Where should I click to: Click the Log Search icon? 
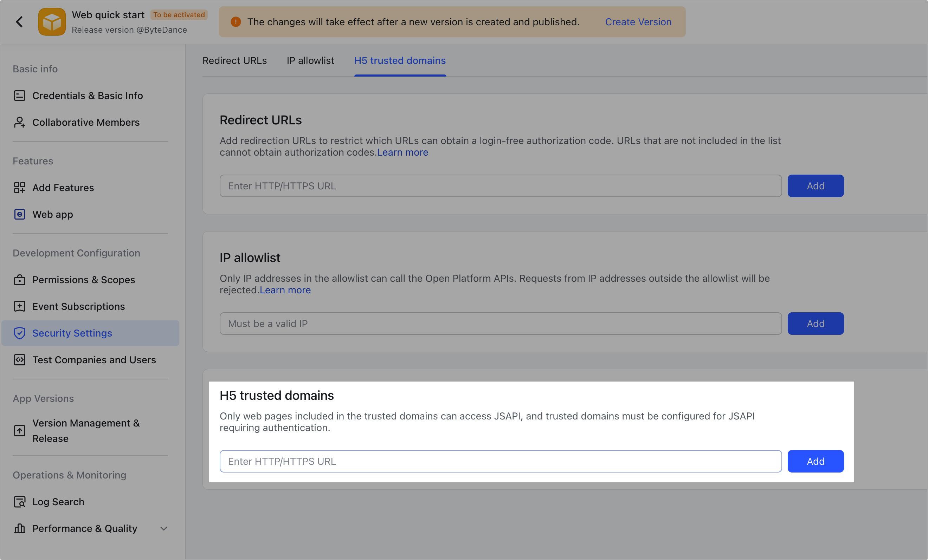(x=20, y=502)
